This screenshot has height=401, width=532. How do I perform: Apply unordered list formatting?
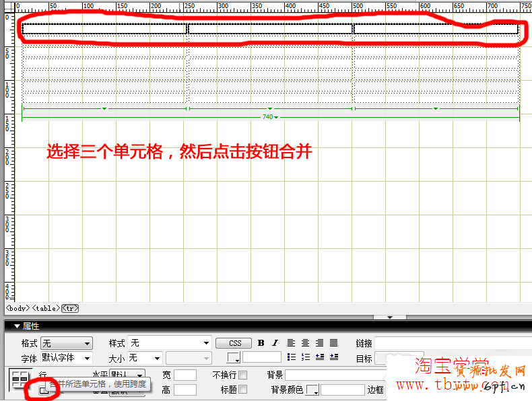click(x=292, y=357)
